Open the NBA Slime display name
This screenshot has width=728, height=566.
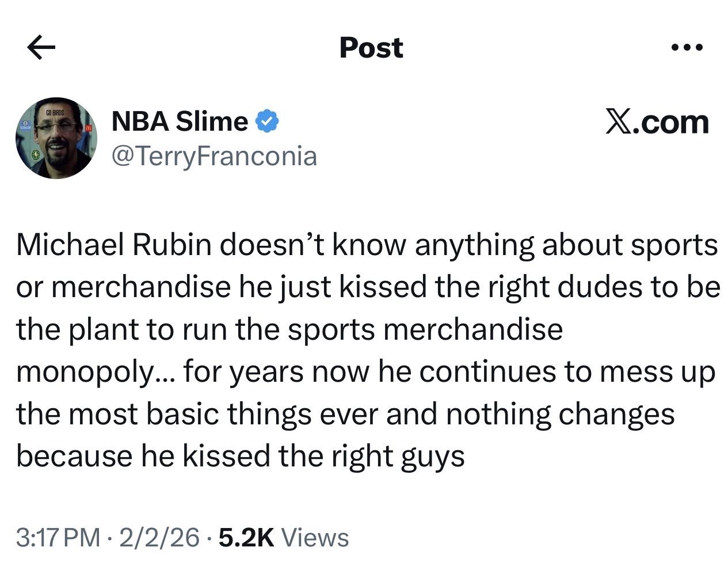coord(180,121)
